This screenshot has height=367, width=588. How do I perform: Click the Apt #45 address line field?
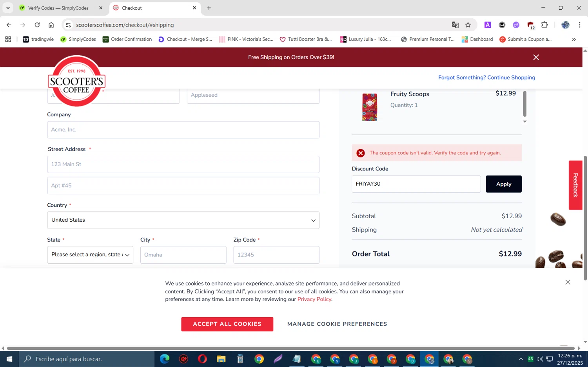(183, 186)
